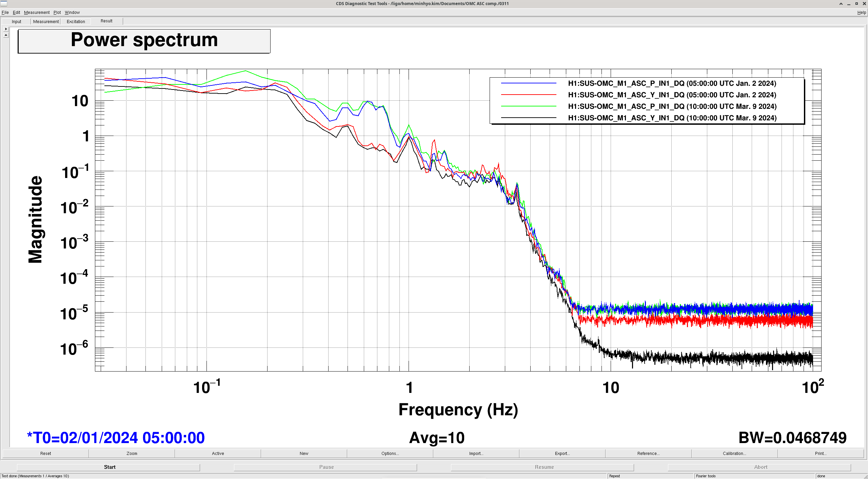Click the Reset plot button
The height and width of the screenshot is (479, 868).
click(45, 454)
